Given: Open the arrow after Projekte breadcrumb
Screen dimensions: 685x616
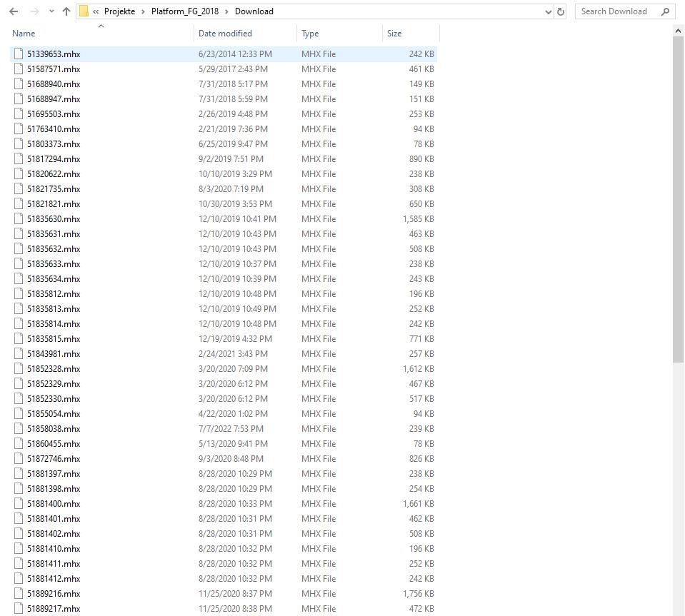Looking at the screenshot, I should pyautogui.click(x=143, y=11).
